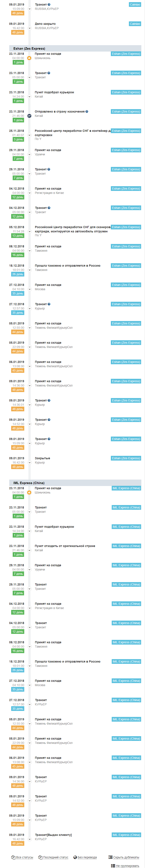Click the globe icon beside 'Без перевода'
This screenshot has width=145, height=868.
[x=75, y=857]
